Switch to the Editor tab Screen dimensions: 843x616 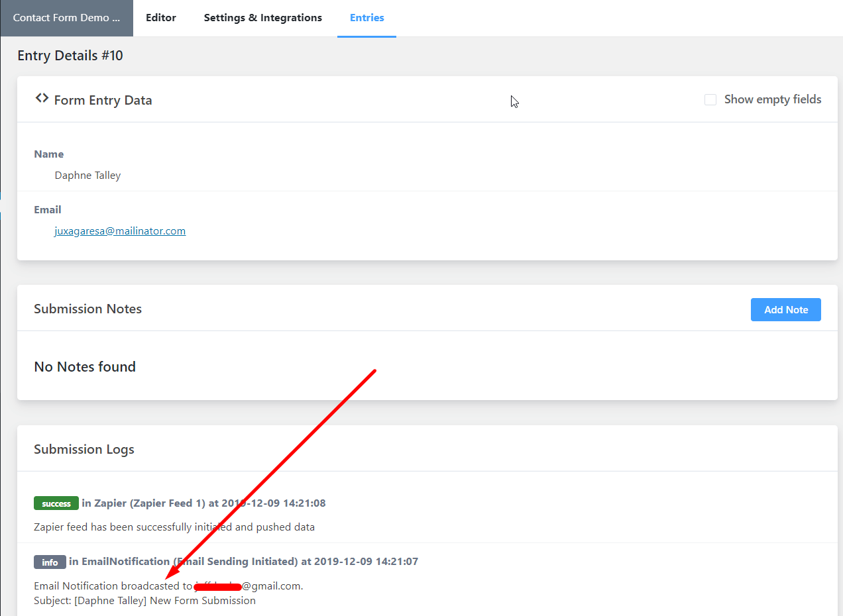161,18
